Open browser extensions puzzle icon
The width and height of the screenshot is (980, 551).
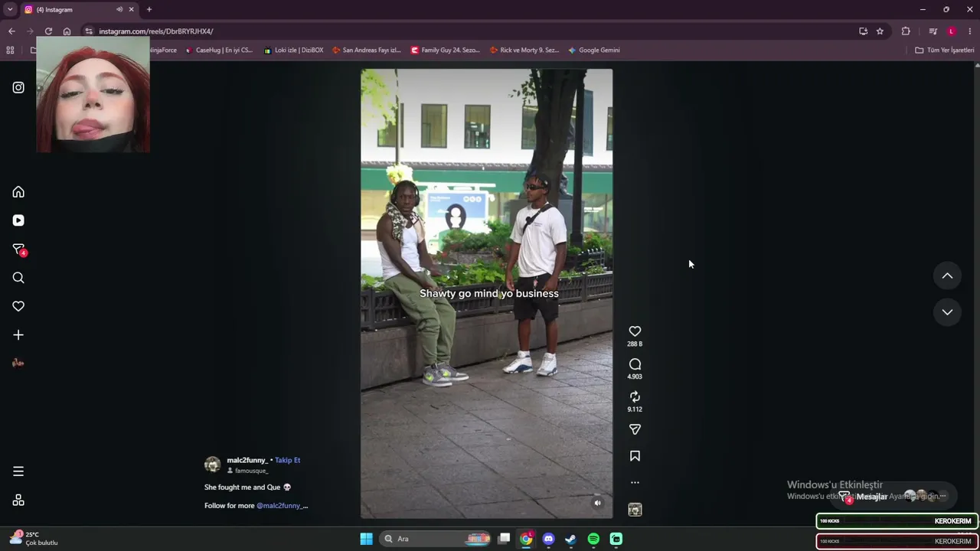click(906, 31)
